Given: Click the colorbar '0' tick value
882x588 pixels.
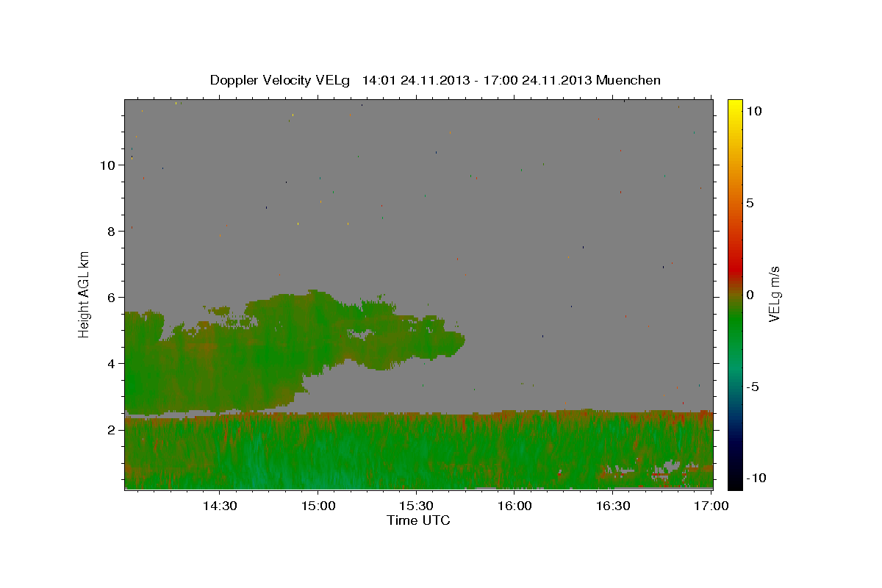Looking at the screenshot, I should (749, 295).
